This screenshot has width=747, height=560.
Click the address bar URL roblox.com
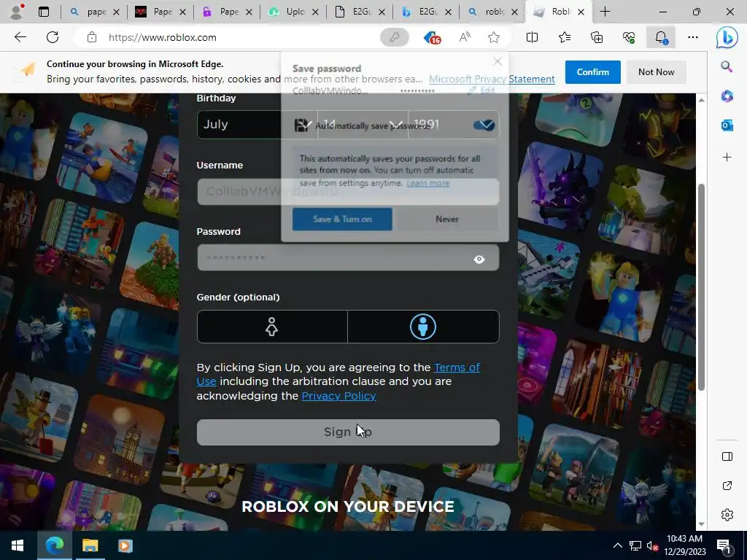163,37
